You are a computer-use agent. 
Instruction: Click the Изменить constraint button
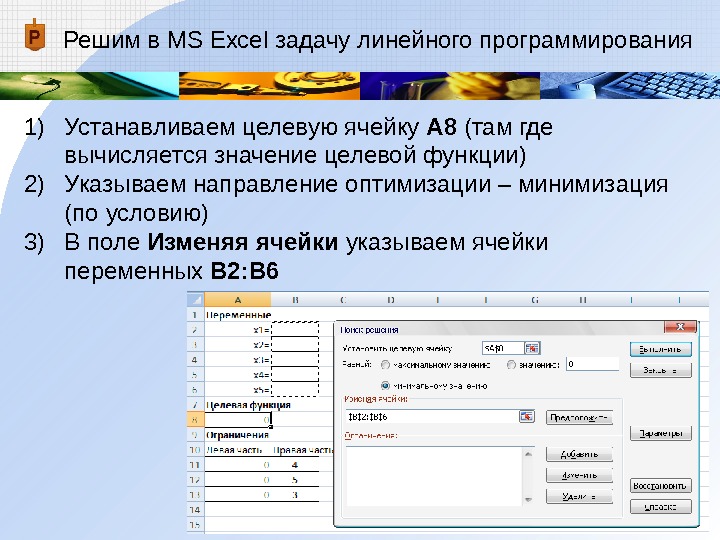pos(579,475)
